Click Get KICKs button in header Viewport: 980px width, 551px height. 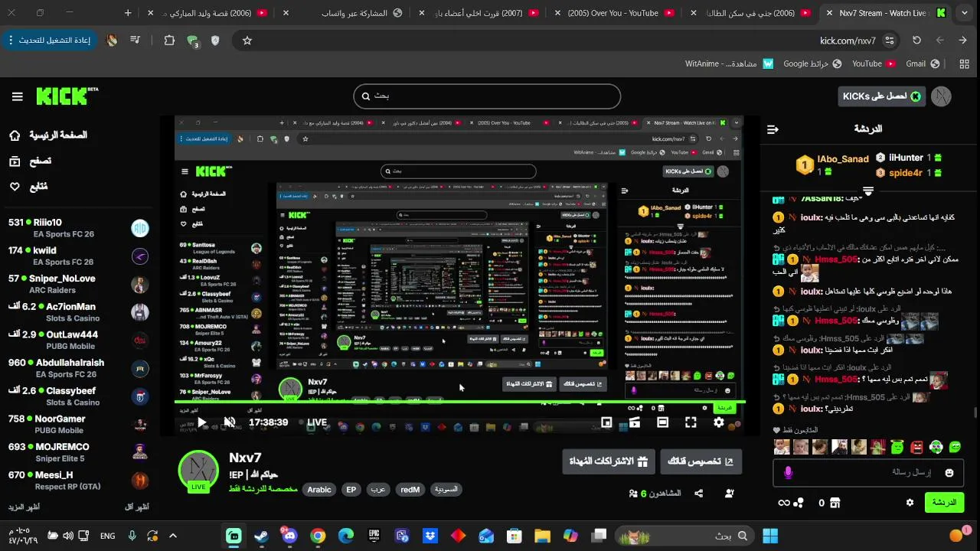coord(882,96)
